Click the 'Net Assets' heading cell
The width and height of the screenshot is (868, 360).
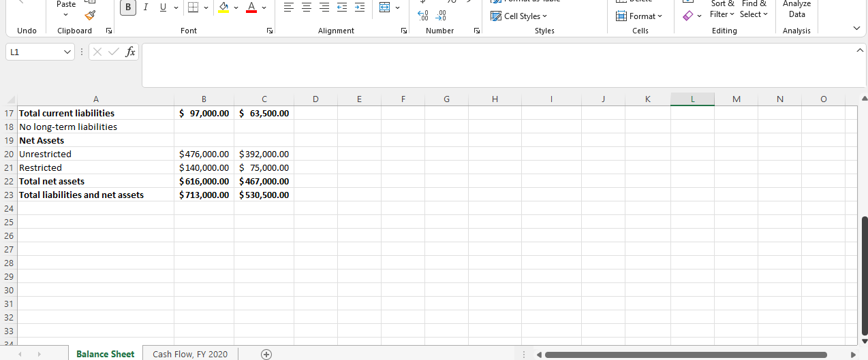click(x=95, y=140)
